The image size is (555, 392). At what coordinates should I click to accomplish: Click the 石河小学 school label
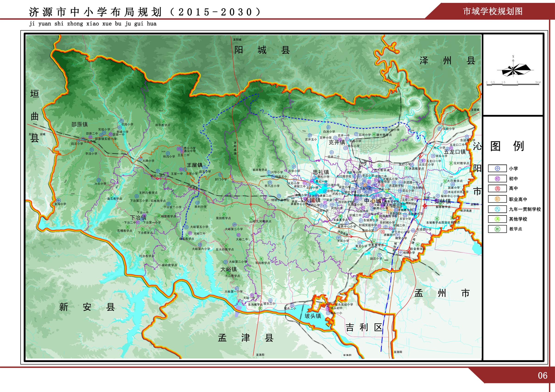(364, 135)
